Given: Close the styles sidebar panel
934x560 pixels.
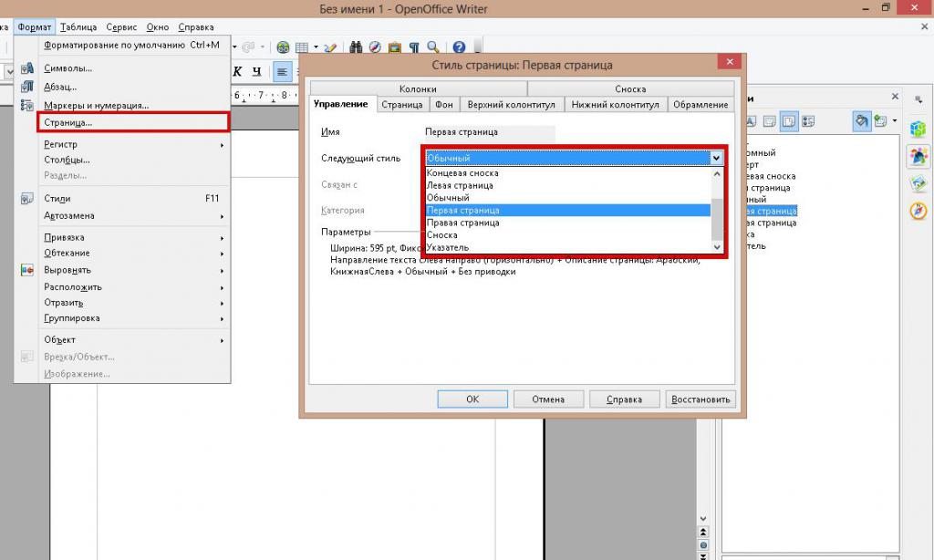Looking at the screenshot, I should coord(895,96).
